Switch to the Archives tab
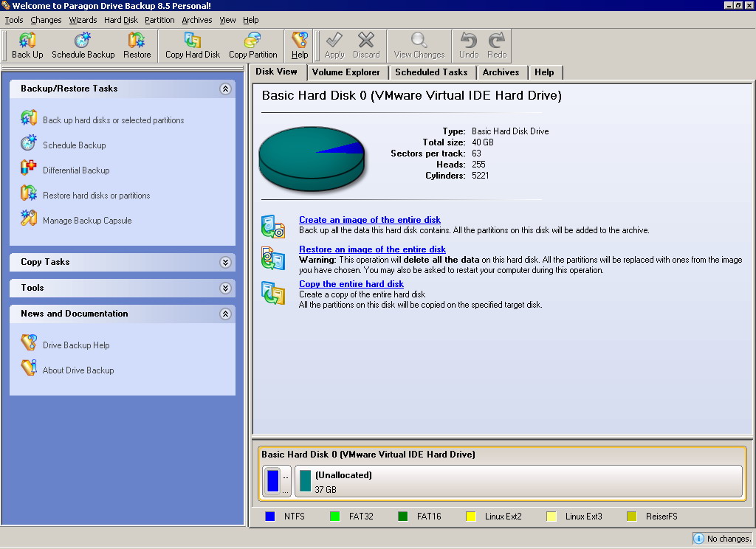This screenshot has width=756, height=549. pyautogui.click(x=501, y=72)
